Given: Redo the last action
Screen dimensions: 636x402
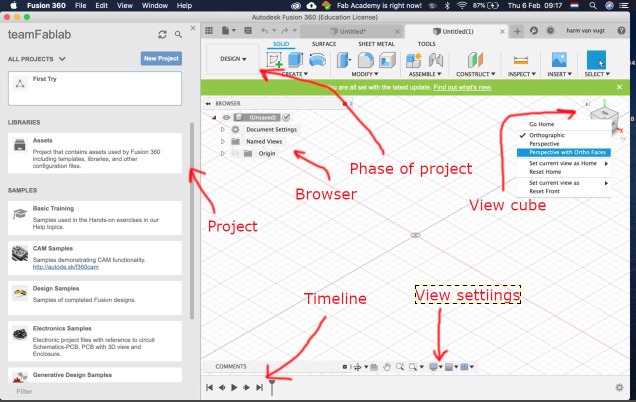Looking at the screenshot, I should pyautogui.click(x=286, y=31).
